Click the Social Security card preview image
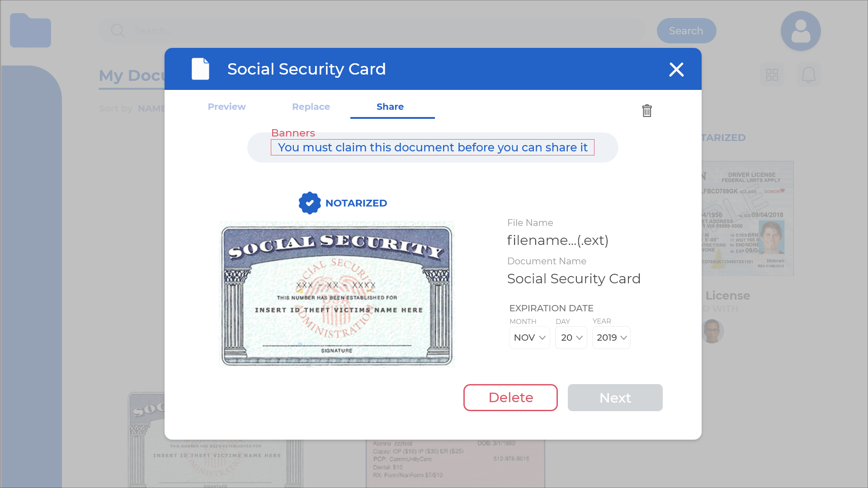The height and width of the screenshot is (488, 868). 337,294
